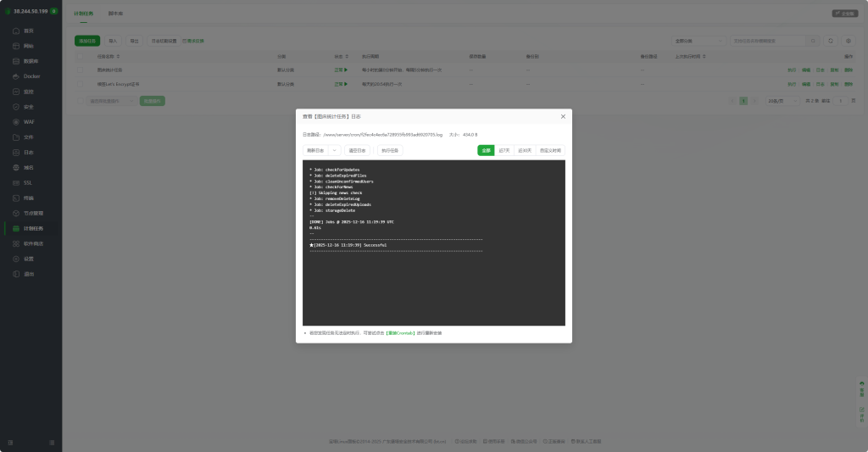The width and height of the screenshot is (868, 452).
Task: Click the page jump number field
Action: pyautogui.click(x=840, y=101)
